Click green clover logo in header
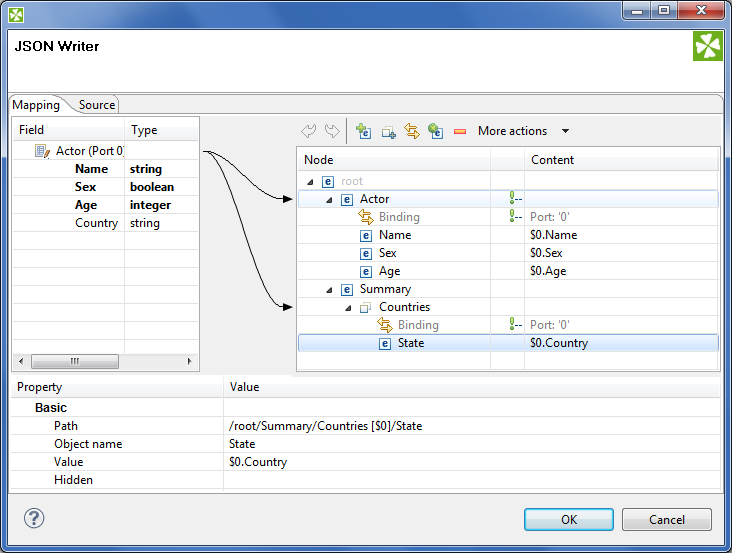The width and height of the screenshot is (732, 553). tap(708, 46)
